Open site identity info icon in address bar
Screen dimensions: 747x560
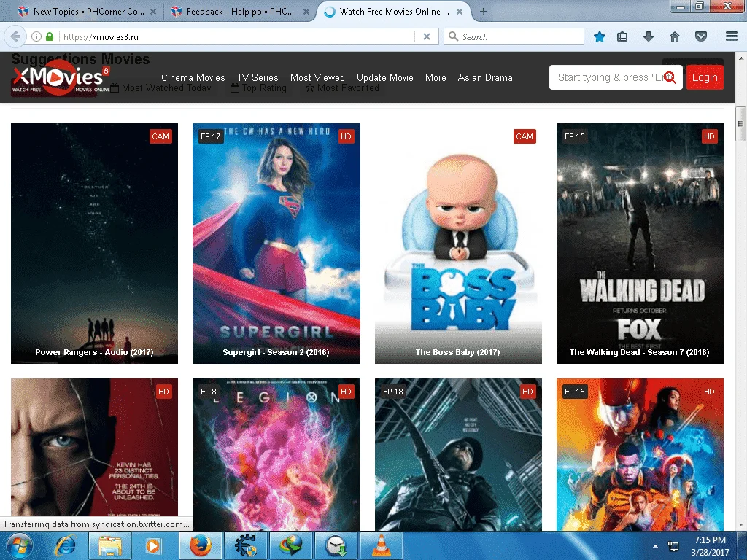tap(36, 36)
